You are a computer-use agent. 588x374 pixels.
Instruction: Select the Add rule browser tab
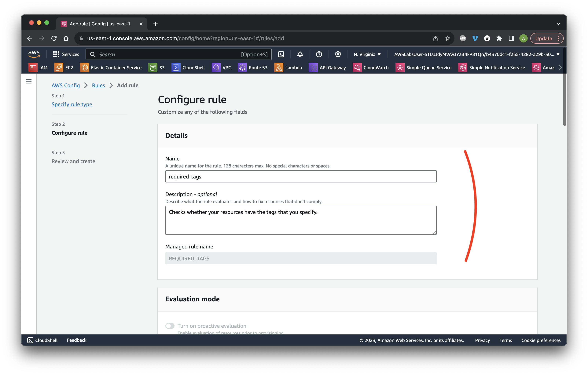[102, 24]
